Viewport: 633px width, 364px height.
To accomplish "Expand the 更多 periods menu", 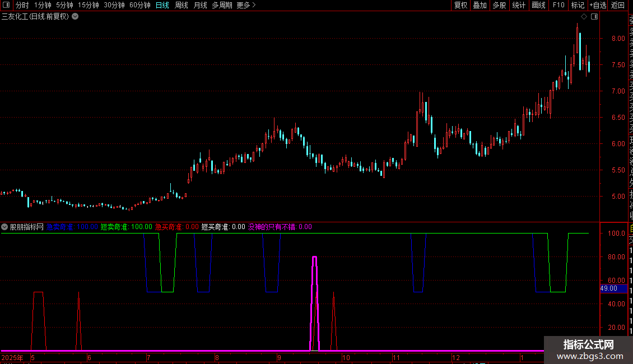I will tap(246, 5).
